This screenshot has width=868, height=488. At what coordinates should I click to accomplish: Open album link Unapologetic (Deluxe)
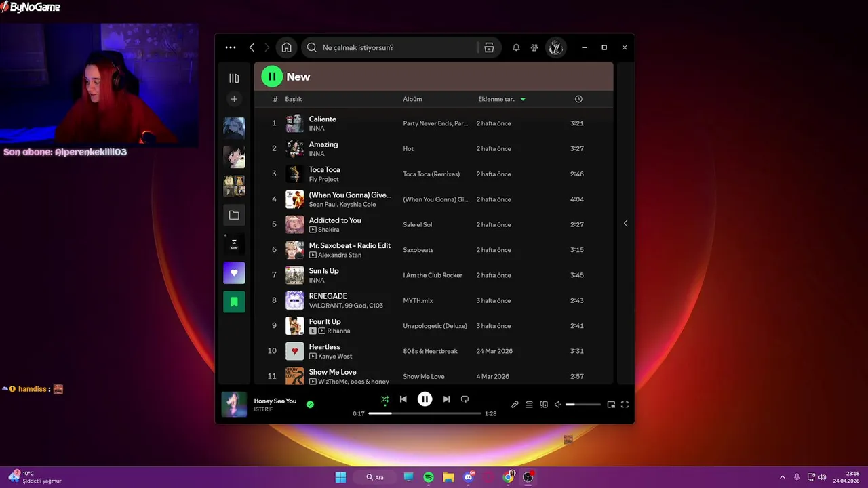point(435,326)
